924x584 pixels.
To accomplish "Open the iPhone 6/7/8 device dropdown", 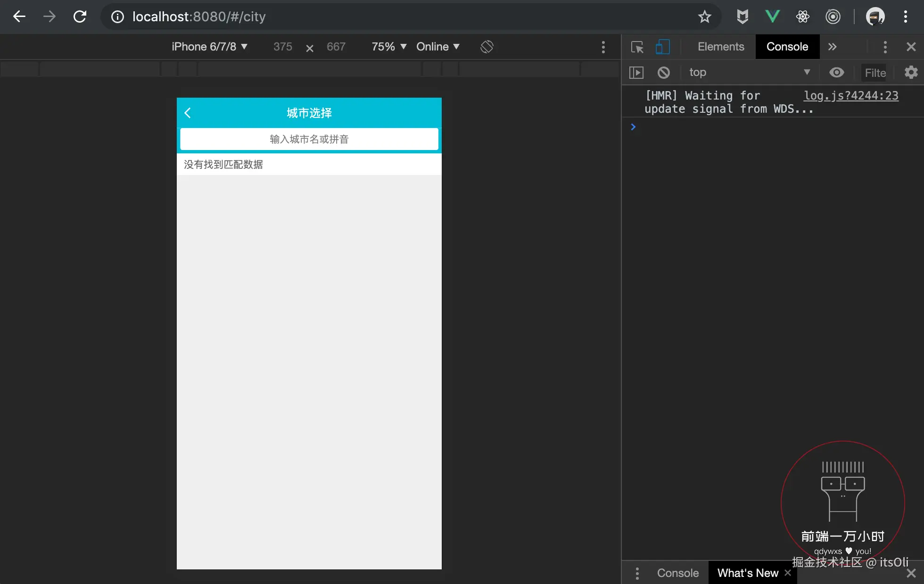I will tap(209, 47).
